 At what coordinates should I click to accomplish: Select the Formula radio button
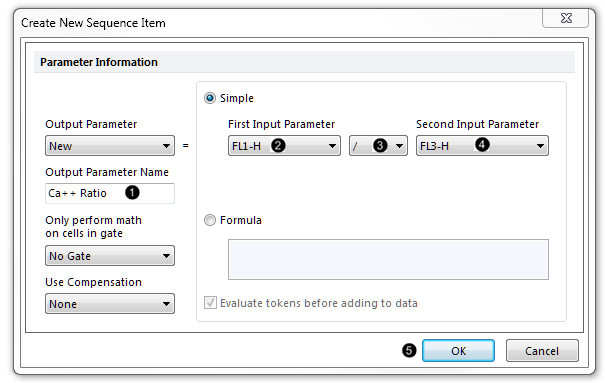(210, 220)
